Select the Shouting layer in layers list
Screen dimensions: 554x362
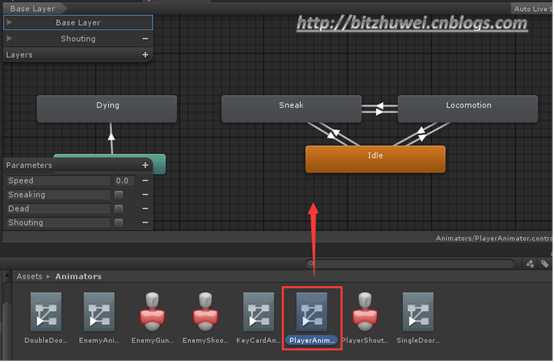coord(78,38)
